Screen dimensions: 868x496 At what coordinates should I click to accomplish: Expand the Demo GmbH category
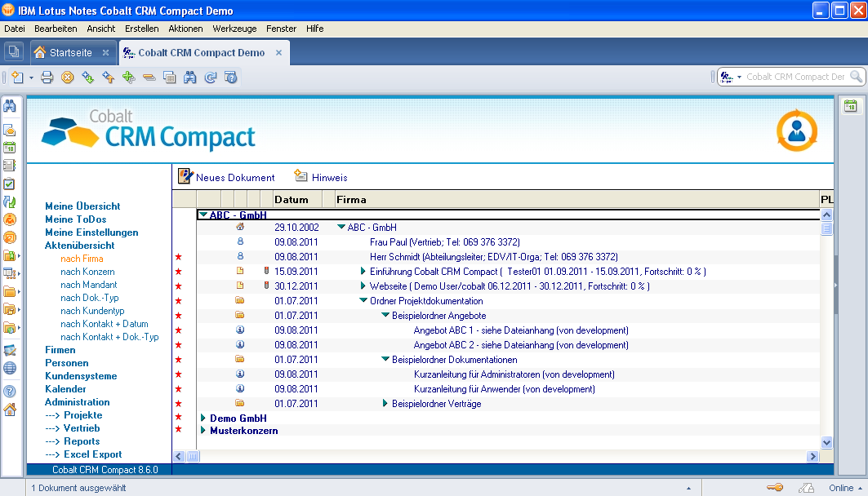(203, 418)
